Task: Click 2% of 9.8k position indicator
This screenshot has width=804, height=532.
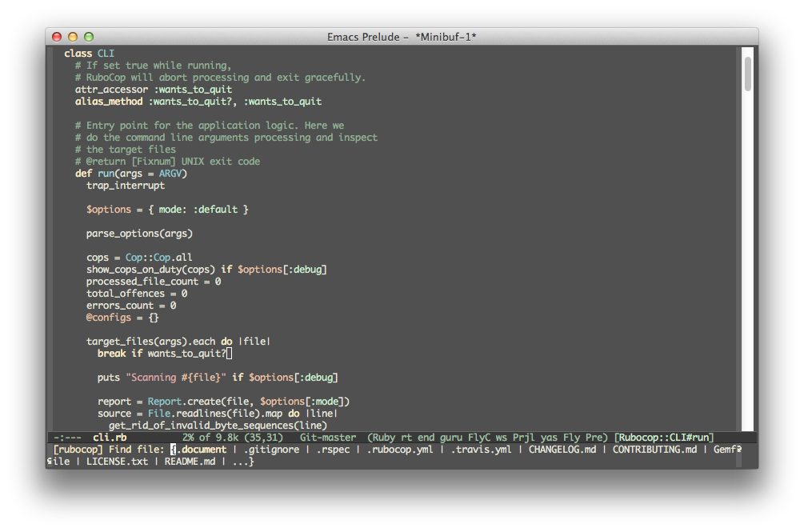Action: tap(210, 437)
